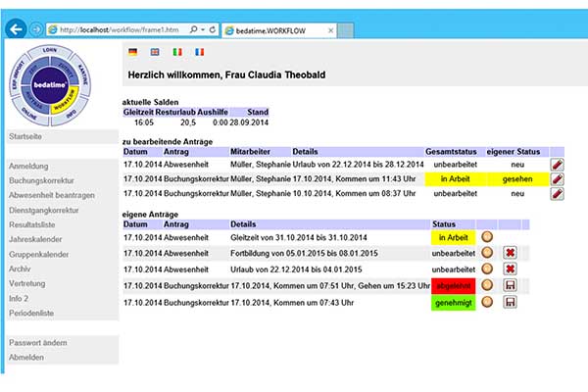Screen dimensions: 588x392
Task: Click the round icon next to the Gleitzeit request
Action: tap(487, 237)
